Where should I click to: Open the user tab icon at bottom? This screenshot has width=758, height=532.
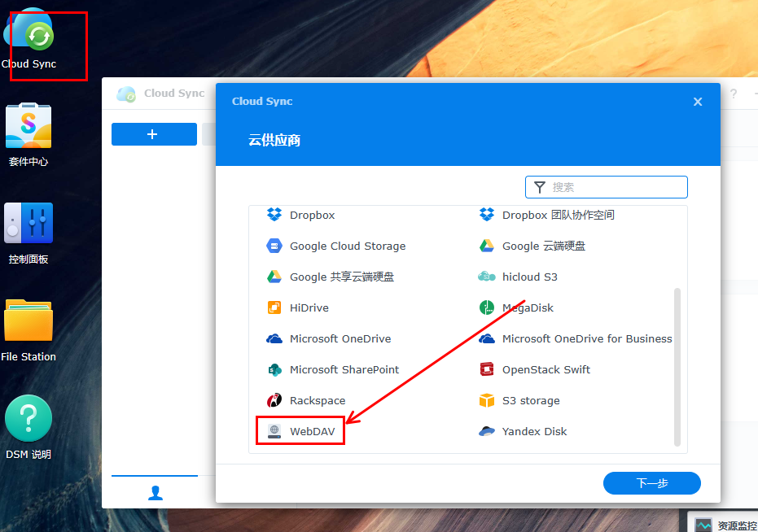[x=156, y=493]
